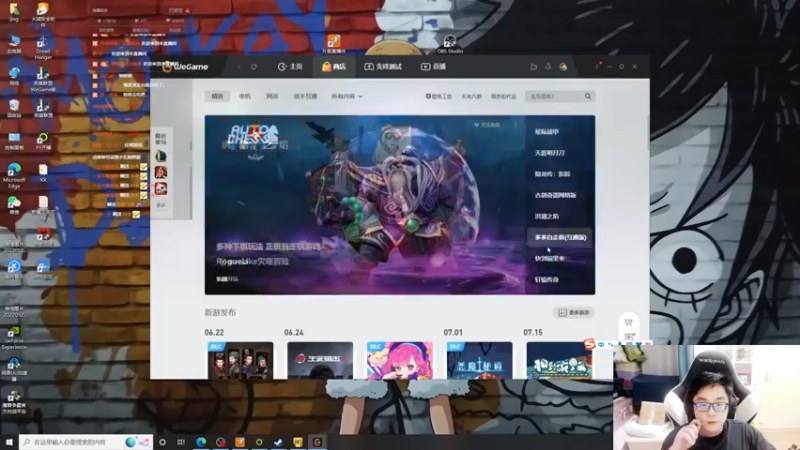The height and width of the screenshot is (450, 800).
Task: Select the 网游 category tab
Action: 272,96
